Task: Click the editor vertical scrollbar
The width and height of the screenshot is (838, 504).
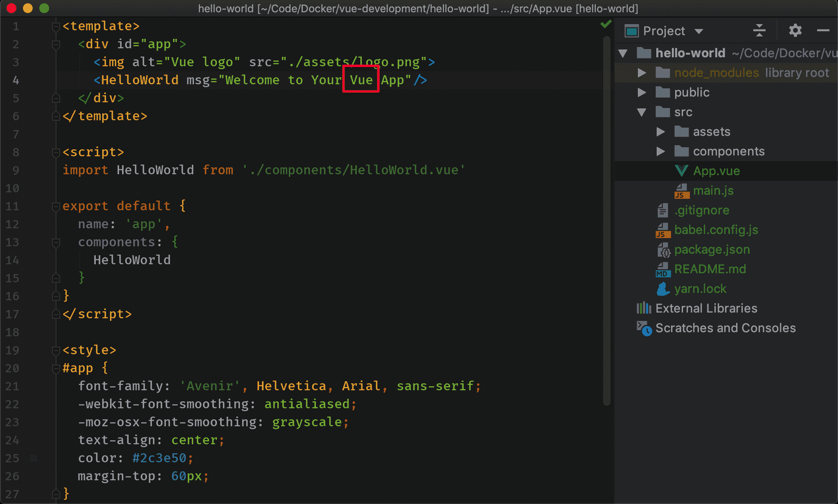Action: (x=606, y=221)
